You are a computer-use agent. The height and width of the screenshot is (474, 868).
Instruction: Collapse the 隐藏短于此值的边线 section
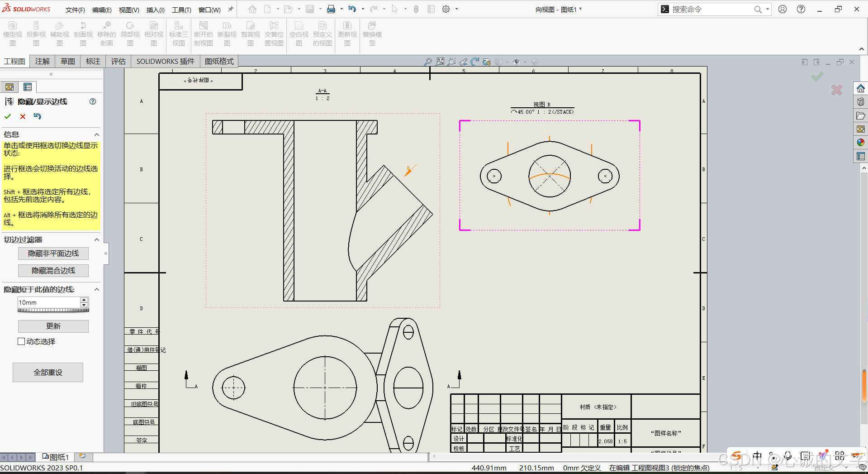pyautogui.click(x=96, y=289)
